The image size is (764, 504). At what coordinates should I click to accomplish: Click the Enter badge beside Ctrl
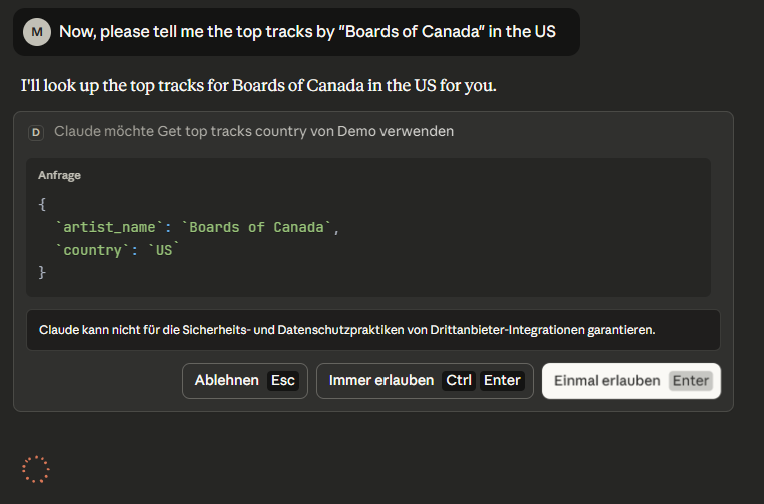[x=502, y=381]
